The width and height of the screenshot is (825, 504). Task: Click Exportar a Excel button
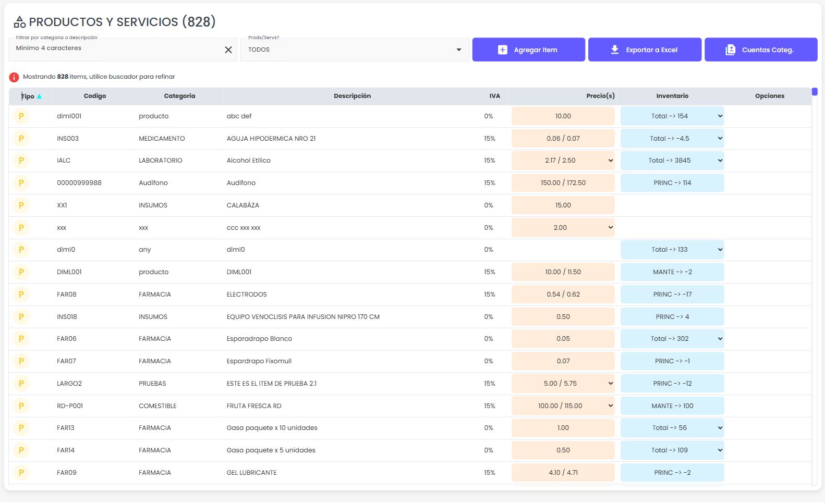point(645,50)
